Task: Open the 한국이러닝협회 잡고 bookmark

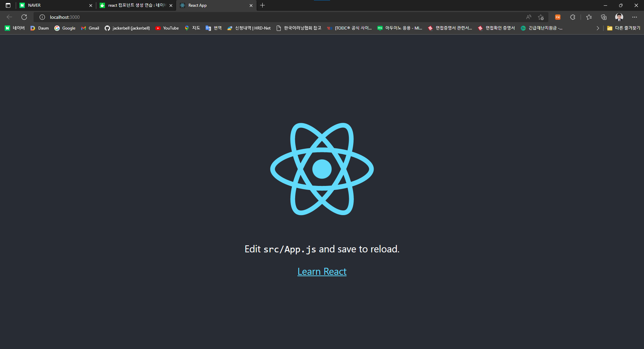Action: [x=299, y=28]
